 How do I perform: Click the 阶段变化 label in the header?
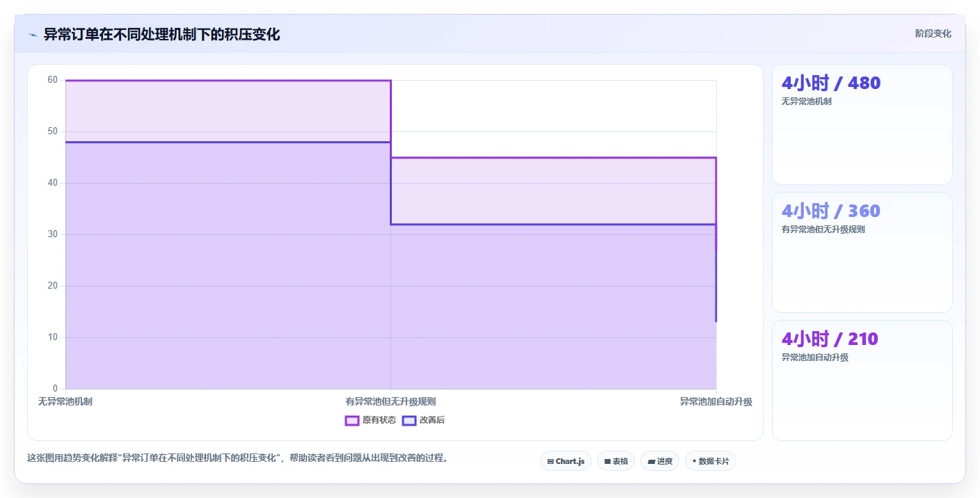pos(933,33)
